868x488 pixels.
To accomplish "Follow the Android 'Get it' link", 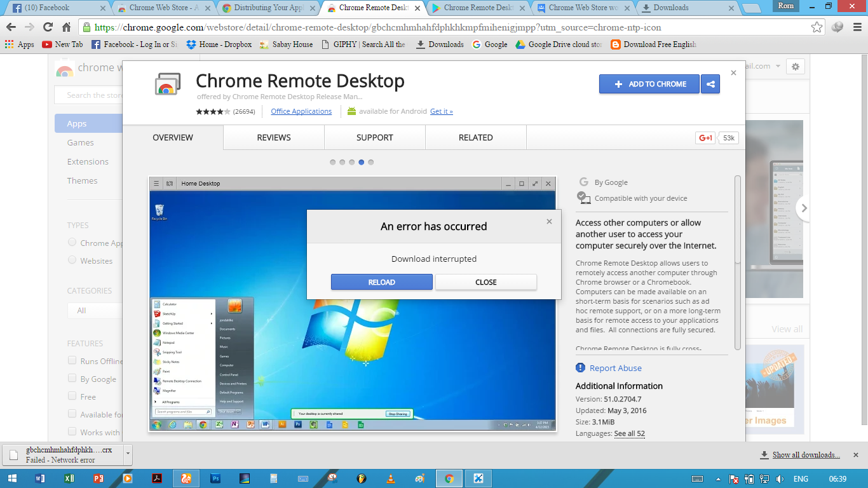I will click(x=442, y=111).
